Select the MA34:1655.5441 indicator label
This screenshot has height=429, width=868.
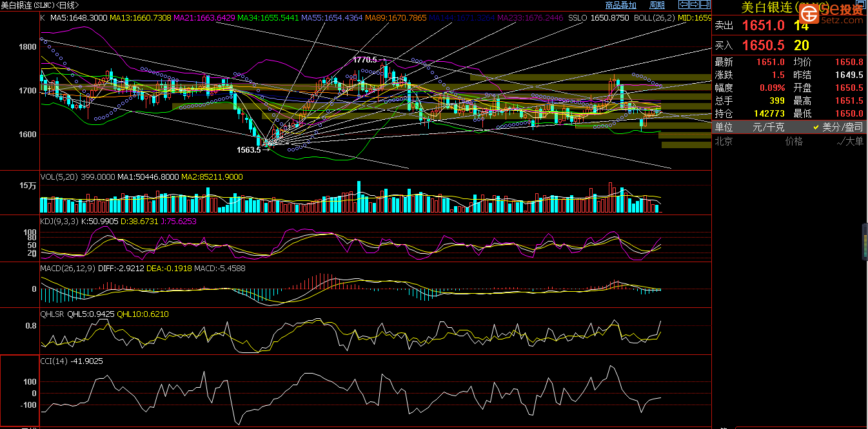tap(268, 18)
